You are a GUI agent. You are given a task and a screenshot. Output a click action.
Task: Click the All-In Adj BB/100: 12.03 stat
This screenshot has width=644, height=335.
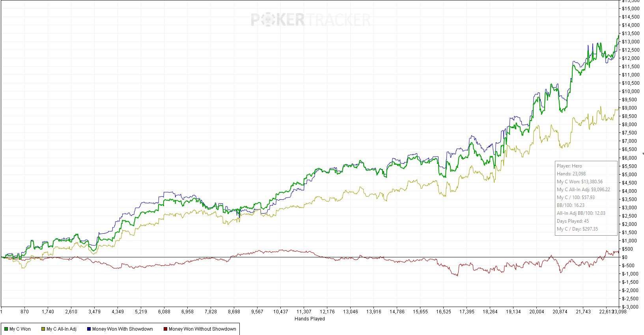pos(581,213)
